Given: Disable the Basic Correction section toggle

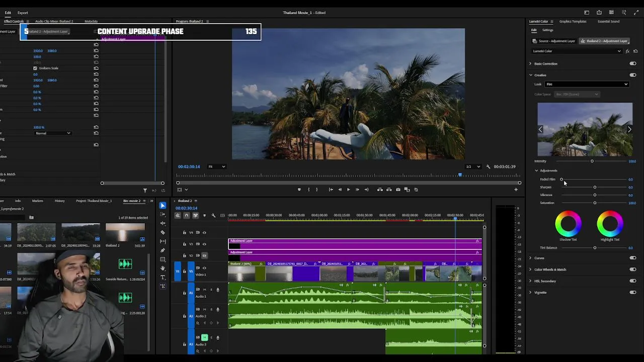Looking at the screenshot, I should (633, 64).
